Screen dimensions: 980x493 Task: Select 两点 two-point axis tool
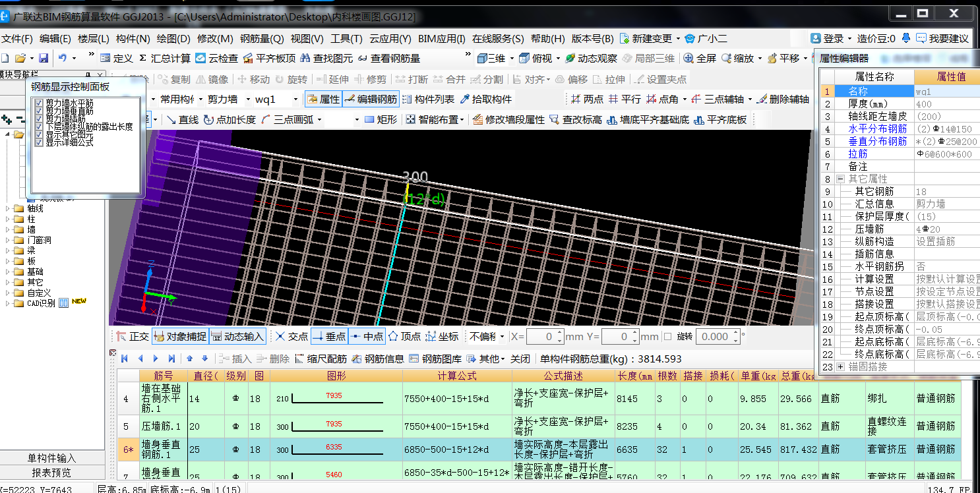pyautogui.click(x=587, y=99)
